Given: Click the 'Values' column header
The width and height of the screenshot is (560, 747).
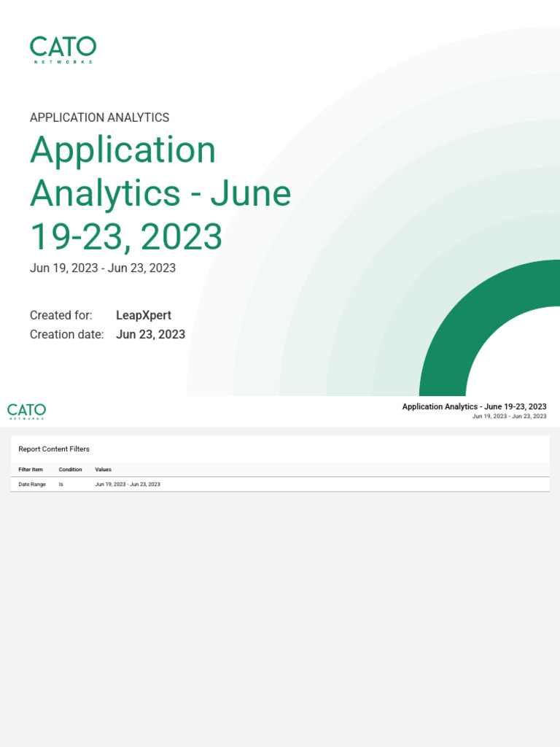Looking at the screenshot, I should [x=104, y=469].
